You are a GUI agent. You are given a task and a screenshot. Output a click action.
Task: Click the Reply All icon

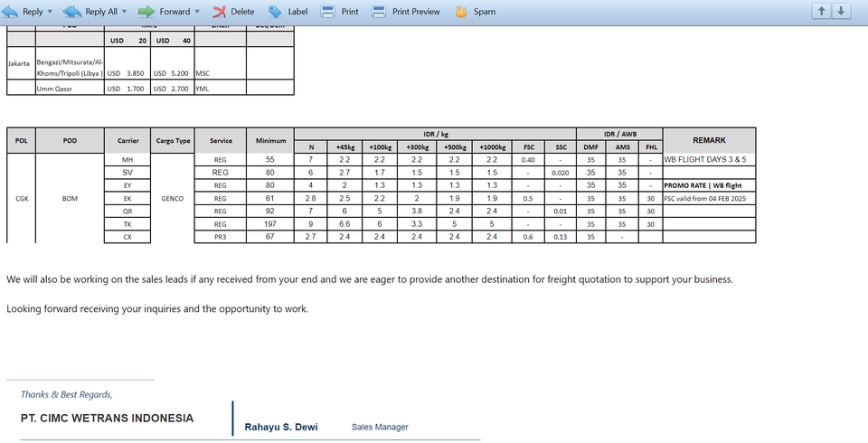coord(71,12)
